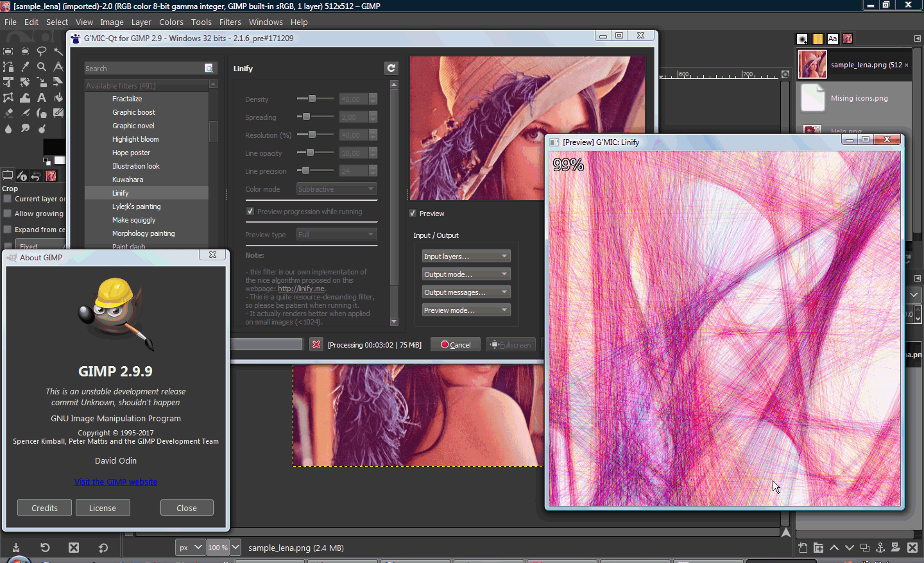This screenshot has height=563, width=924.
Task: Click navigation arrow icon at canvas corner
Action: pos(786,532)
